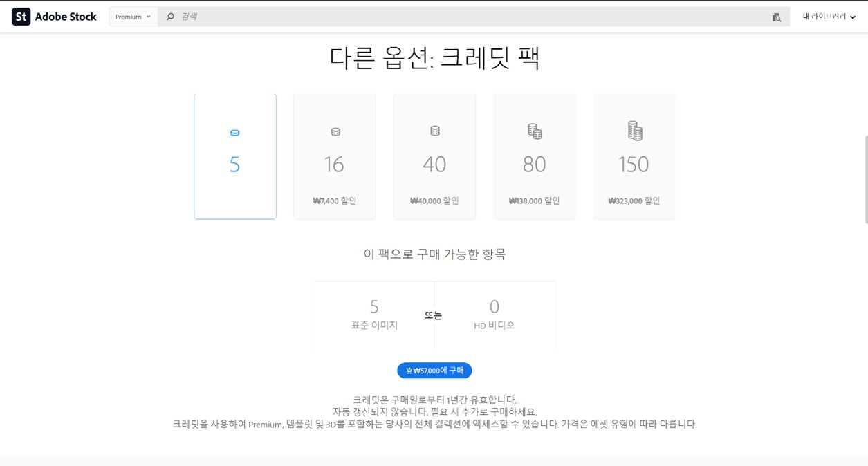This screenshot has width=868, height=466.
Task: Click the 다른 옵션: 크레딧 팩 heading
Action: pos(434,57)
